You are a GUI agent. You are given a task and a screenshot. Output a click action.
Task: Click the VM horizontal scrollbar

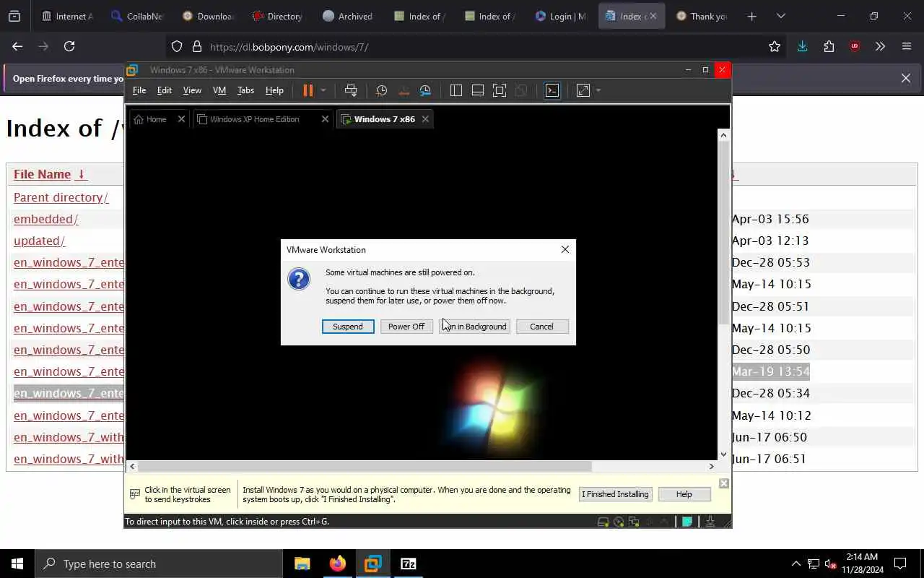(365, 467)
